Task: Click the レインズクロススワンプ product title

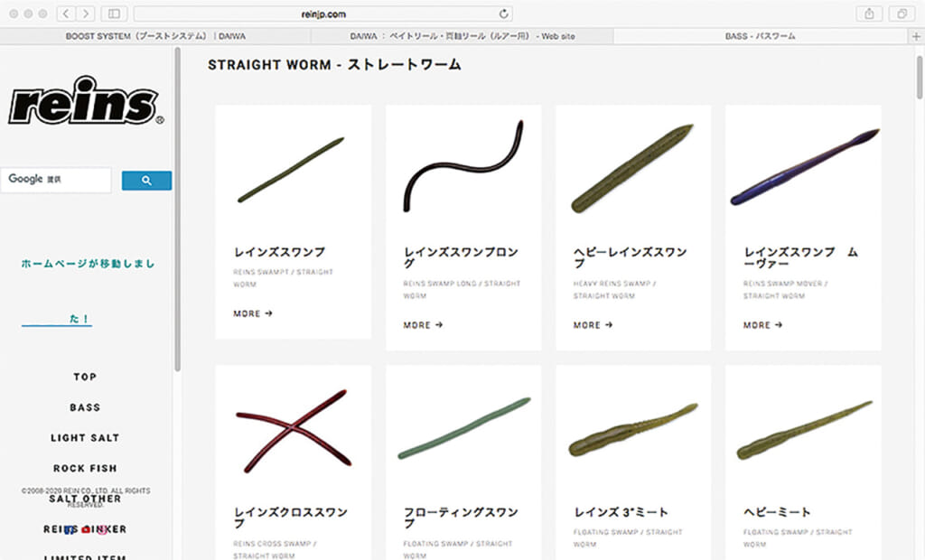Action: click(290, 518)
